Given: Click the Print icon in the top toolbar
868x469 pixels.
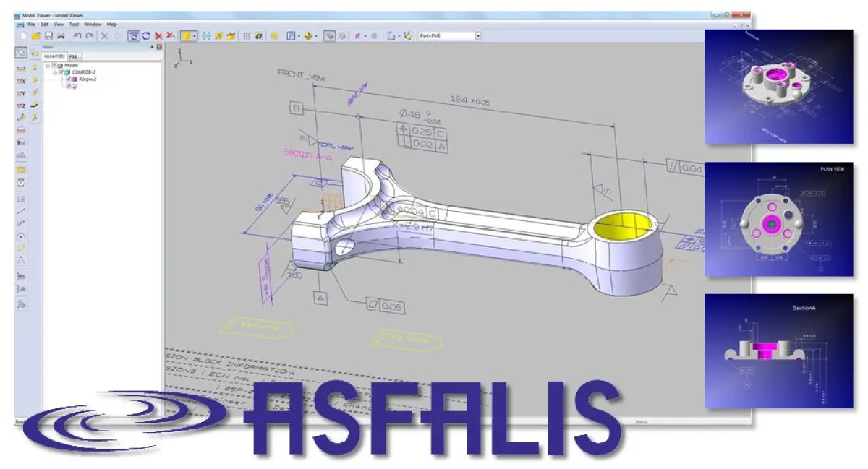Looking at the screenshot, I should [61, 35].
